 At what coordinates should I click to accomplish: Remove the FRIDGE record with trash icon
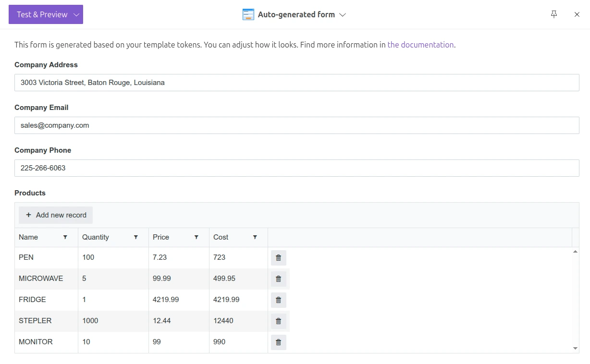278,300
